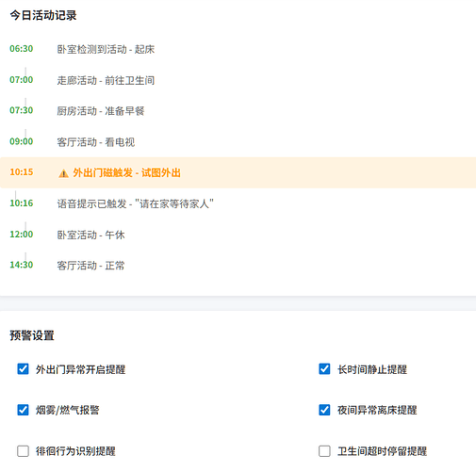Viewport: 476px width, 471px height.
Task: Click the 10:15 alert timestamp
Action: pos(22,172)
